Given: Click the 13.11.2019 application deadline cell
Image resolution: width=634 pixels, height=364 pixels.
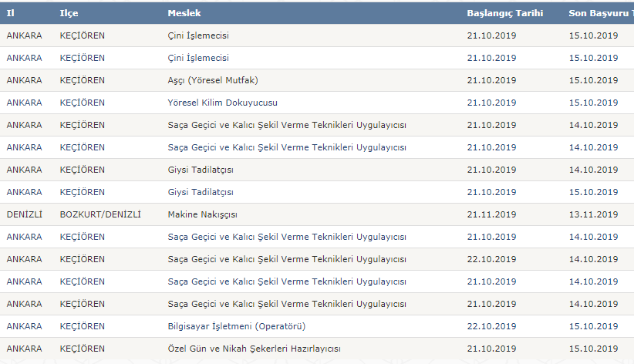Looking at the screenshot, I should click(x=594, y=214).
